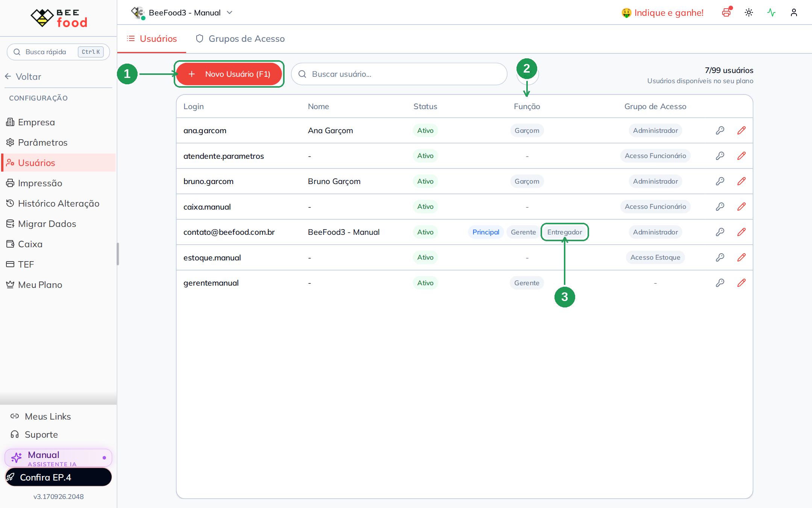Open Meus Links
This screenshot has height=508, width=812.
[41, 417]
